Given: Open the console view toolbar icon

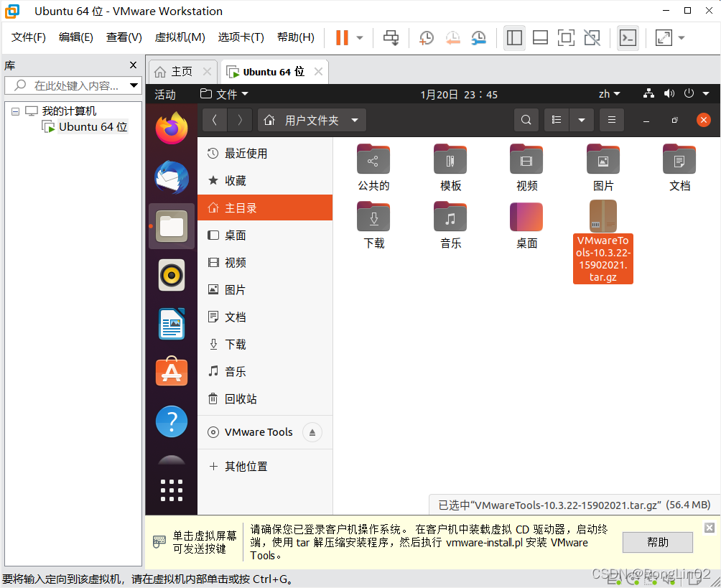Looking at the screenshot, I should 628,38.
